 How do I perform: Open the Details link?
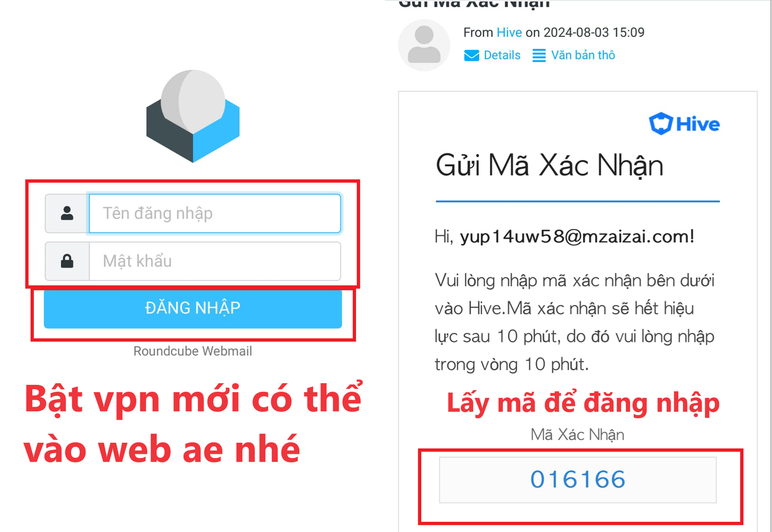[502, 55]
